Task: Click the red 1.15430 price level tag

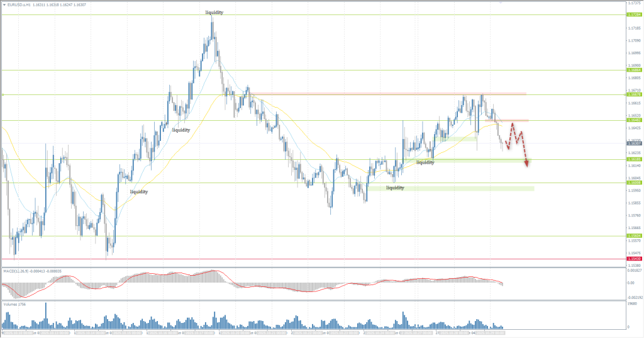Action: (x=633, y=259)
